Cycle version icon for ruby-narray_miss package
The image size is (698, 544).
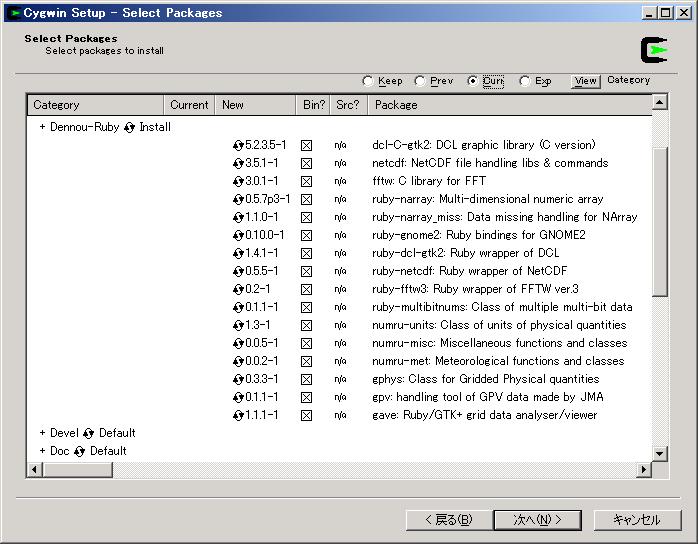[238, 217]
